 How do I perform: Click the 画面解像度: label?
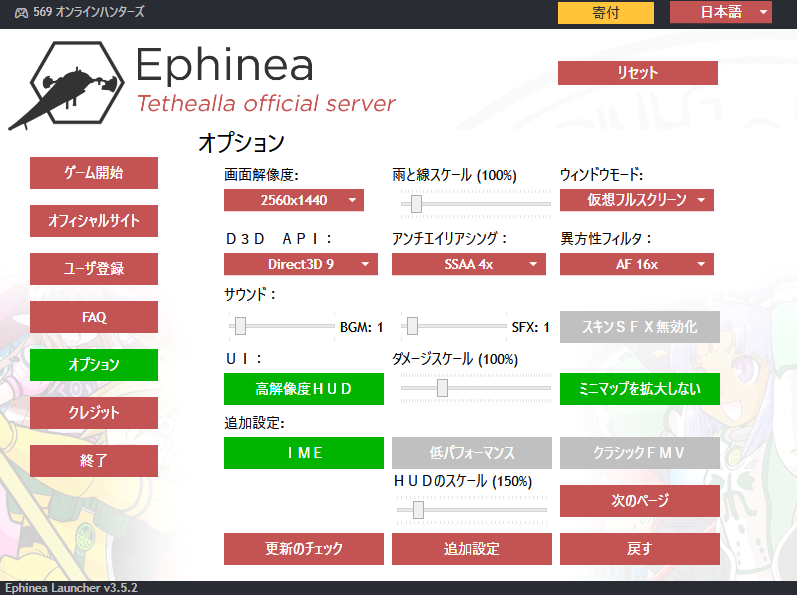click(261, 175)
